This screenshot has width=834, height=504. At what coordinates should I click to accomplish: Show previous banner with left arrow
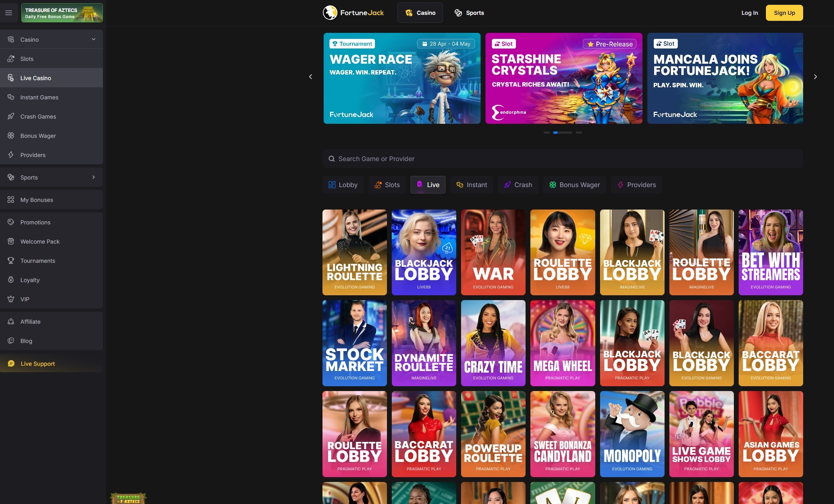click(x=310, y=77)
